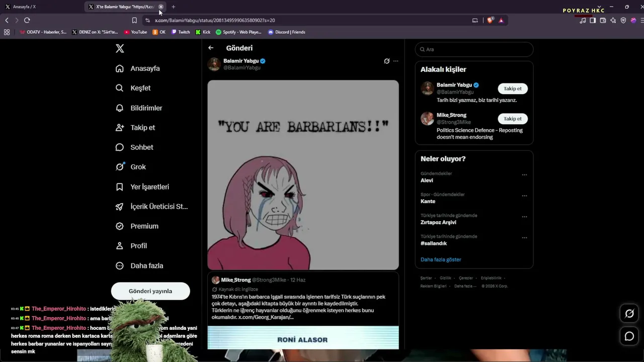Toggle the browser sidebar panel
This screenshot has width=644, height=362.
click(x=593, y=20)
